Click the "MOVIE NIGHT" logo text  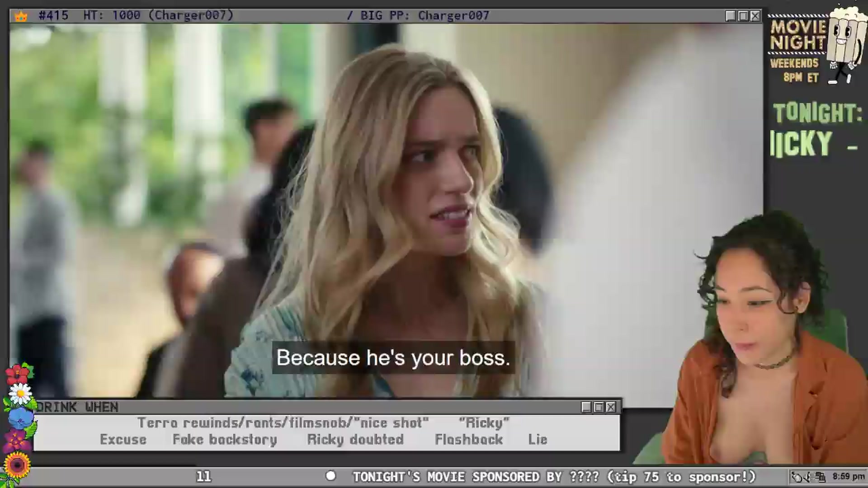798,34
